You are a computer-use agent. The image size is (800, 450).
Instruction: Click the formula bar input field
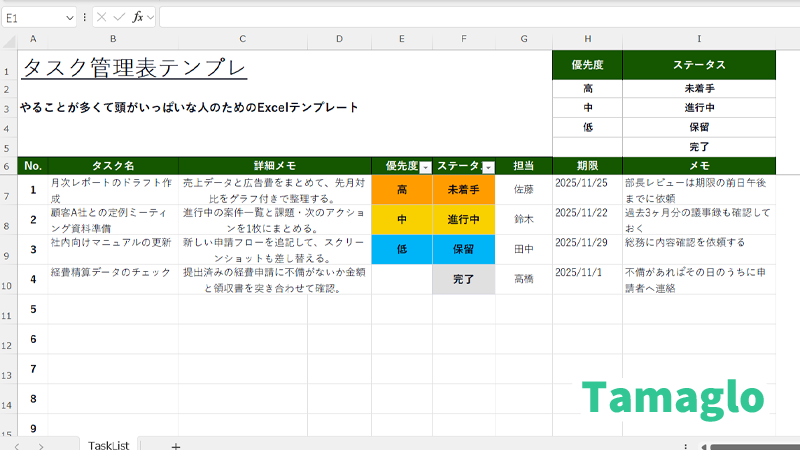[470, 17]
